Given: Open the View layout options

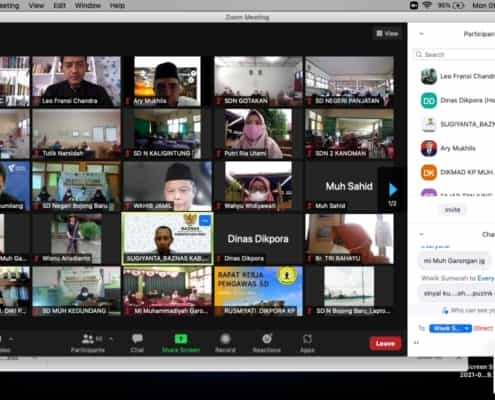Looking at the screenshot, I should coord(387,33).
